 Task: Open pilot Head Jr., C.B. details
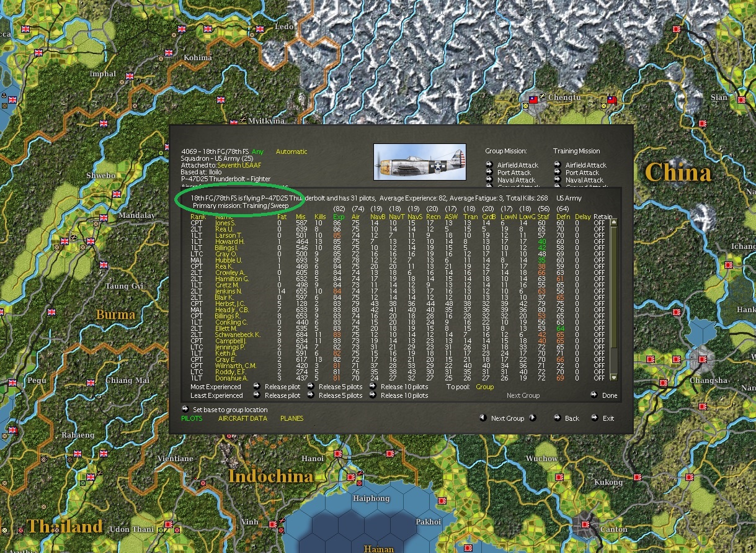(x=232, y=310)
